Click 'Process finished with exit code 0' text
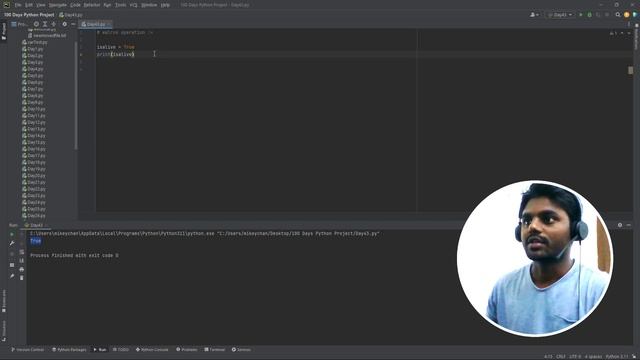The image size is (640, 360). 74,256
